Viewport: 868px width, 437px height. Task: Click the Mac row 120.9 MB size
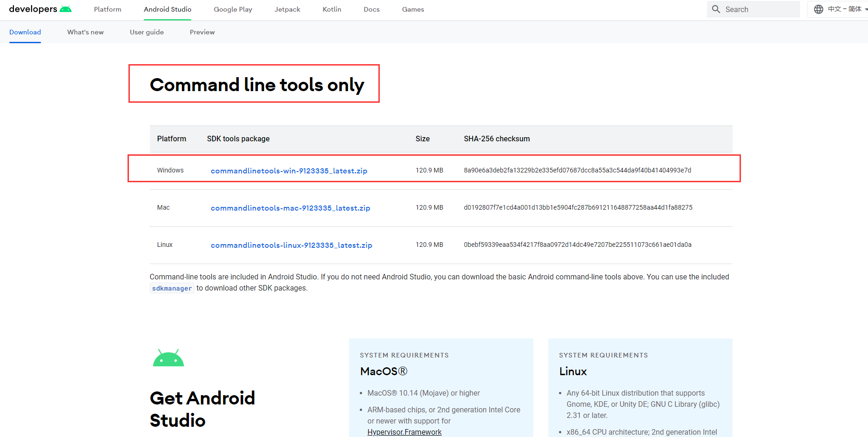(429, 207)
